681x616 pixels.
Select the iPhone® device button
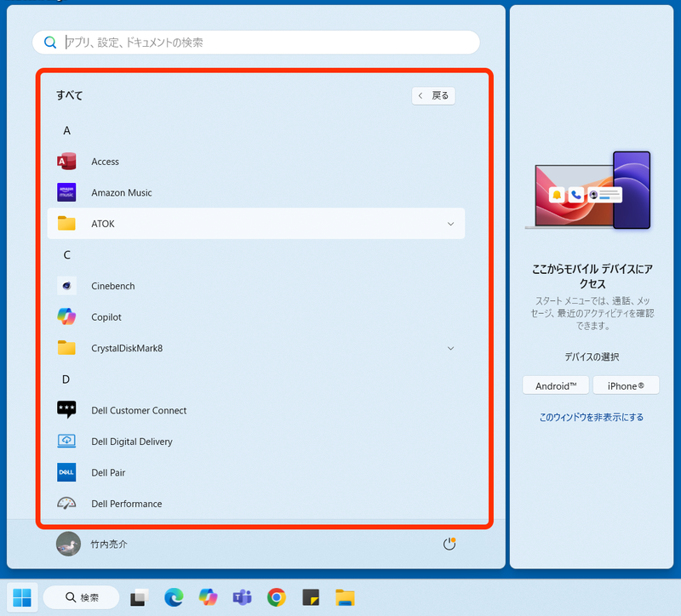(x=626, y=386)
